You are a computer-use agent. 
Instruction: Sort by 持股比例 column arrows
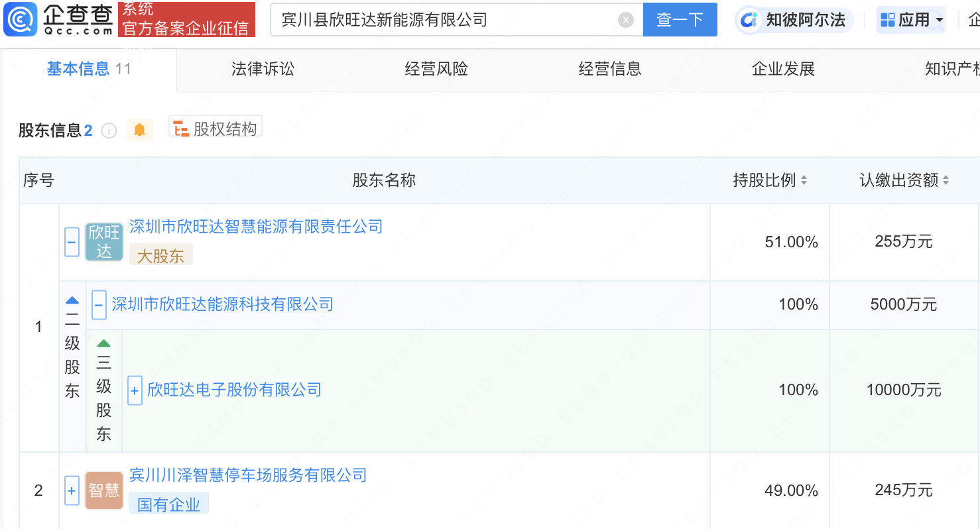click(x=804, y=180)
